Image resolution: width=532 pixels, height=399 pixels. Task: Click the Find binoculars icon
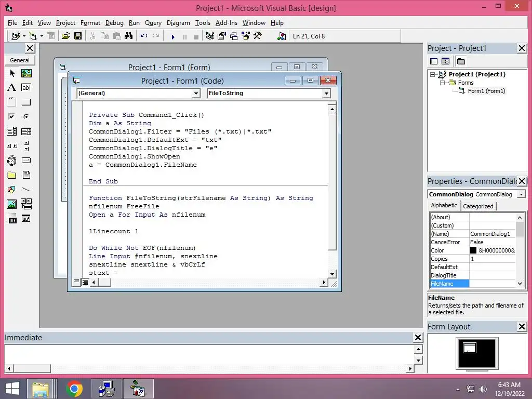129,36
